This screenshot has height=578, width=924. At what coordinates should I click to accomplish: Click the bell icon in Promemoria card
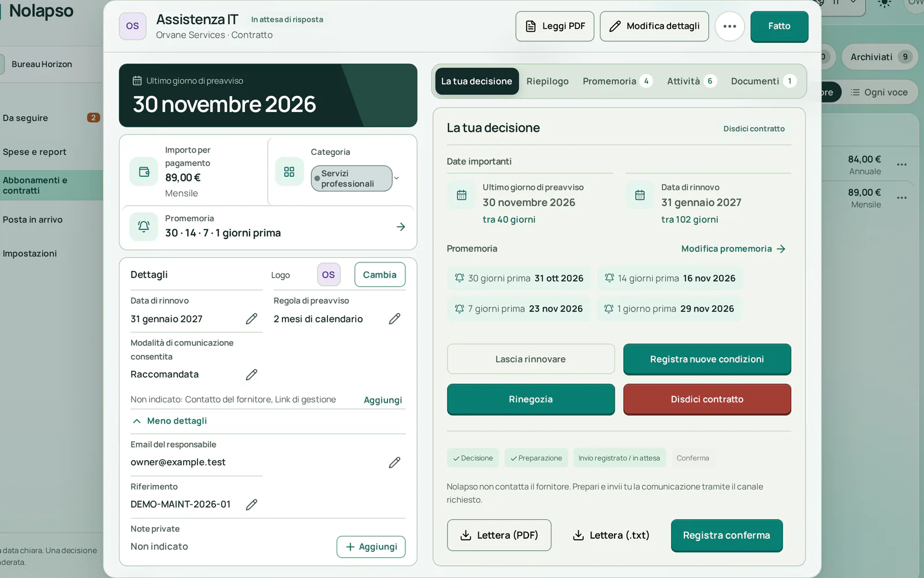pyautogui.click(x=144, y=227)
